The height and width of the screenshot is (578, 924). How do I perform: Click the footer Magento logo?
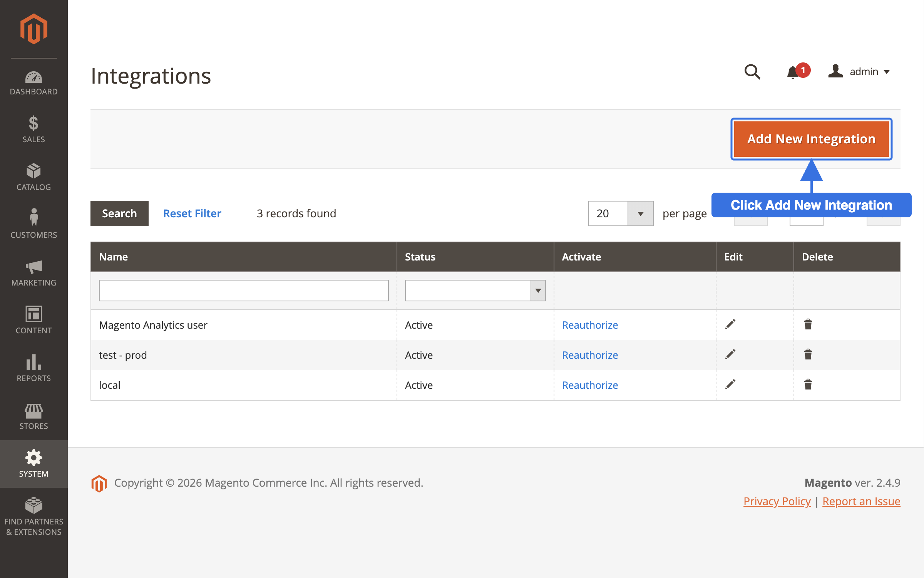[99, 483]
